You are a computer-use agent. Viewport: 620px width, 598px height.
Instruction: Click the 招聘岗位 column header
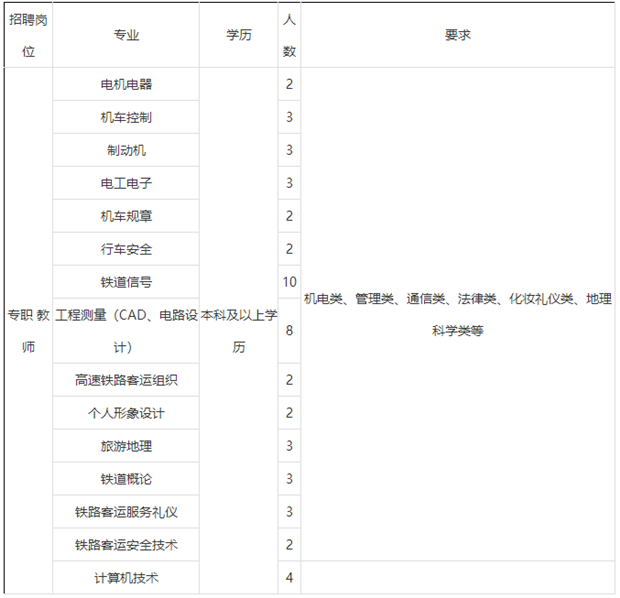tap(28, 35)
